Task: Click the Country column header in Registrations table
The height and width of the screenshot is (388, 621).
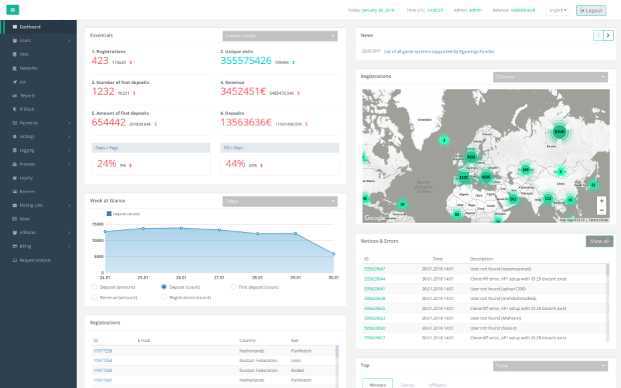Action: point(248,340)
